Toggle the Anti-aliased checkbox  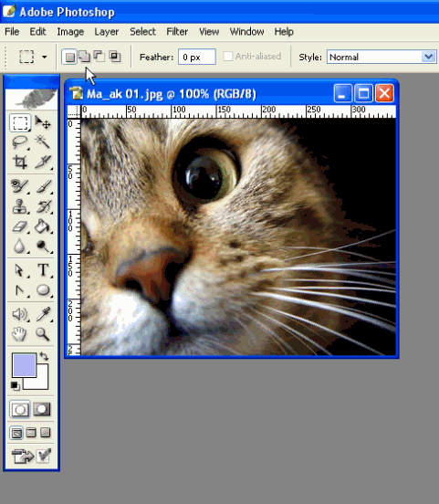click(227, 57)
